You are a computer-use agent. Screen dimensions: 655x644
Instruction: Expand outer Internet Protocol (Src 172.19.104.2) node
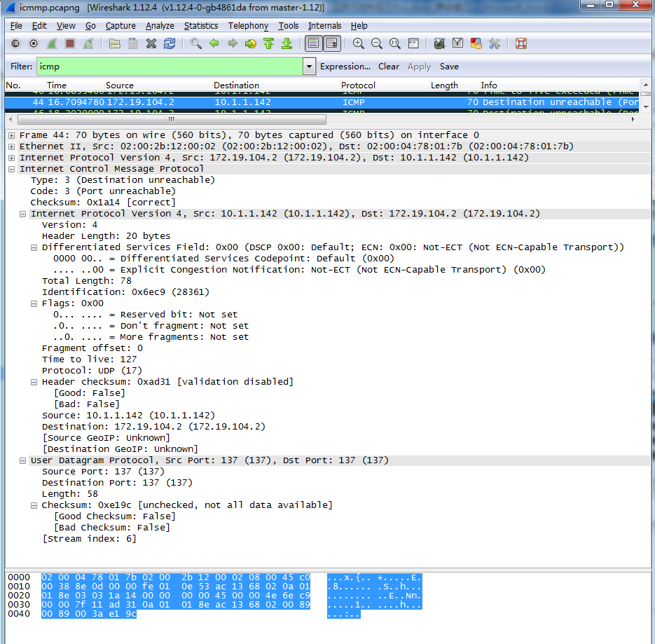click(x=12, y=158)
